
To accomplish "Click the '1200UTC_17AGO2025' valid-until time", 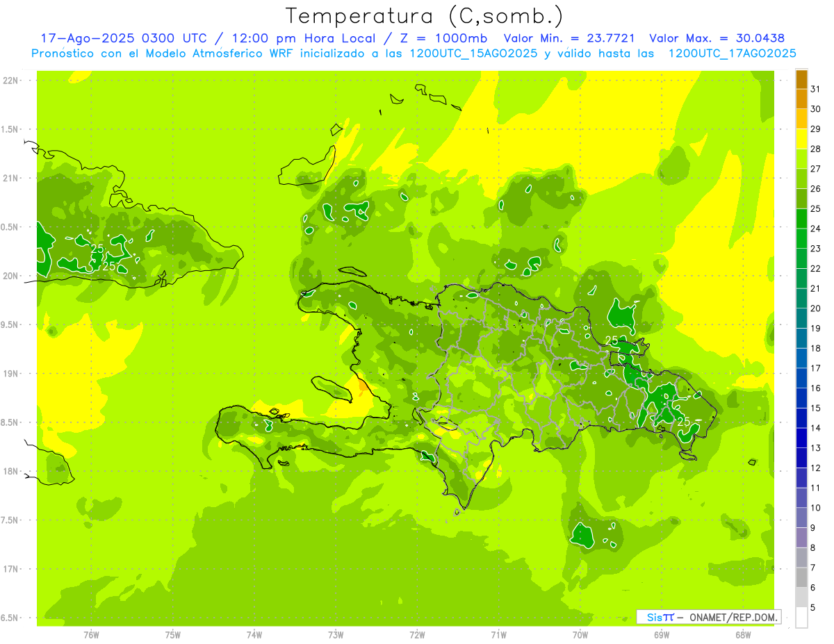I will pyautogui.click(x=732, y=53).
